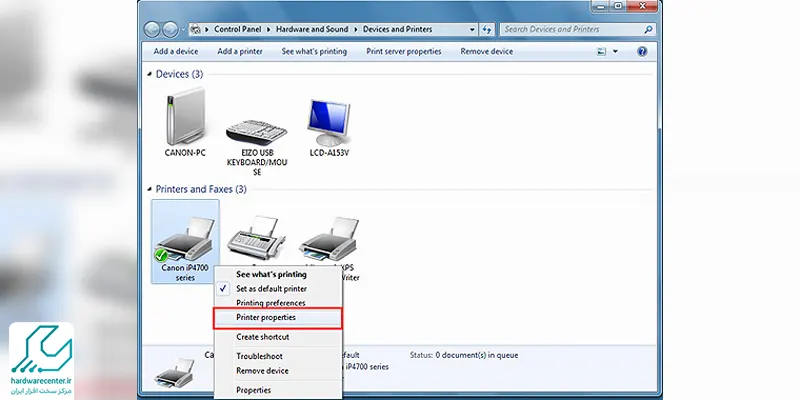Select the Fax device icon
Viewport: 800px width, 400px height.
[x=257, y=239]
